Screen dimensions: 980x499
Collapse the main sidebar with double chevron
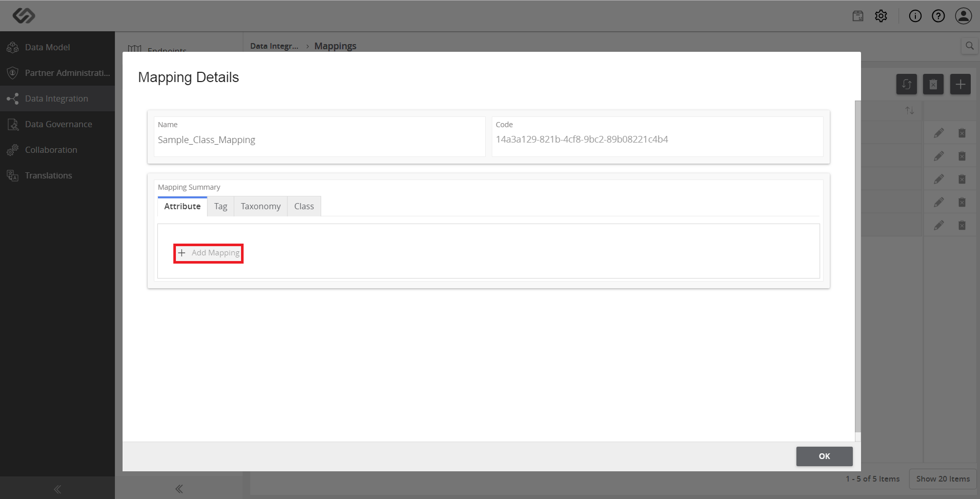pyautogui.click(x=57, y=489)
